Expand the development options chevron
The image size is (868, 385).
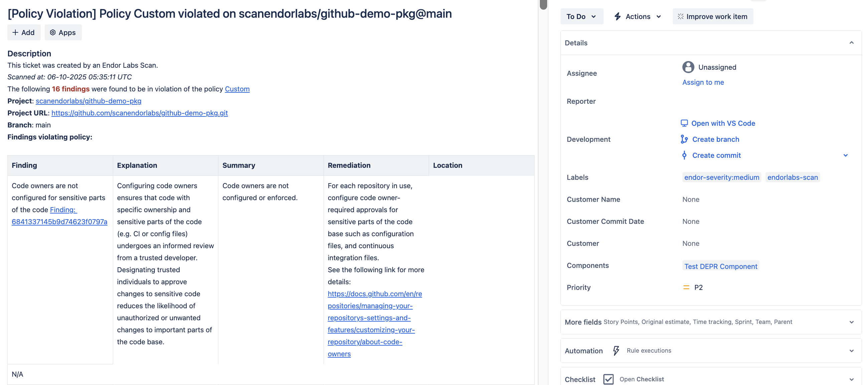click(x=845, y=155)
